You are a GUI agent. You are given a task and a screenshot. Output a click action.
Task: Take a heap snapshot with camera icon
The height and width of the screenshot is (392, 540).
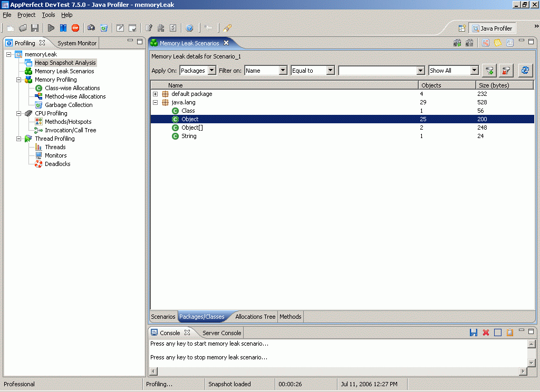91,28
